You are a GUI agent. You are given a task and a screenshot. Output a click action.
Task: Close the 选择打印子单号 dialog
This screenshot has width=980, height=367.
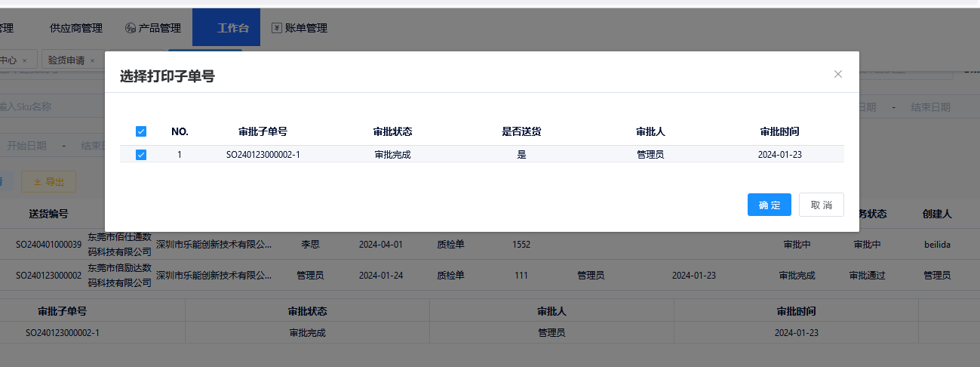pyautogui.click(x=837, y=74)
